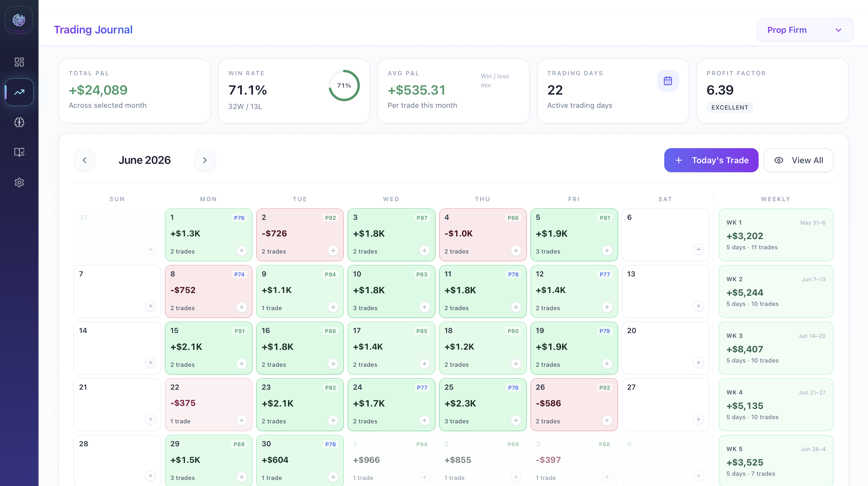Add a trade on June 22 plus icon

(x=242, y=420)
